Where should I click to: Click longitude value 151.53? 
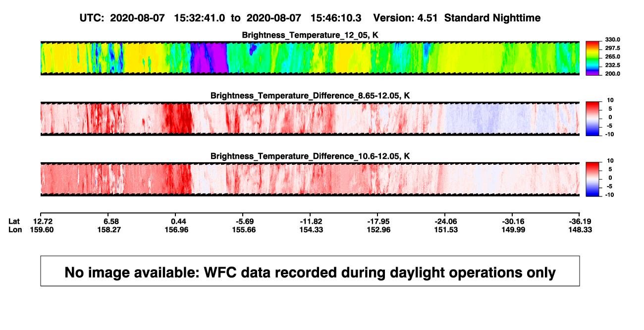tap(446, 230)
